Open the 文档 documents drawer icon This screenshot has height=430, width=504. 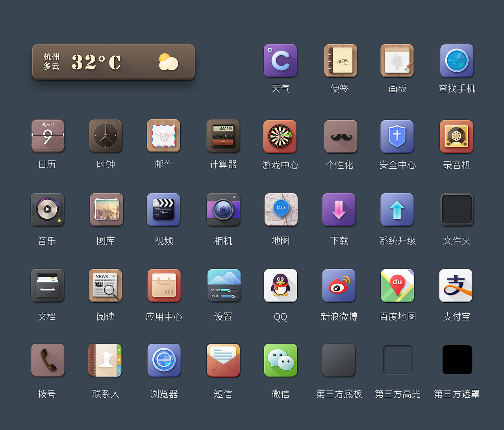coord(48,286)
